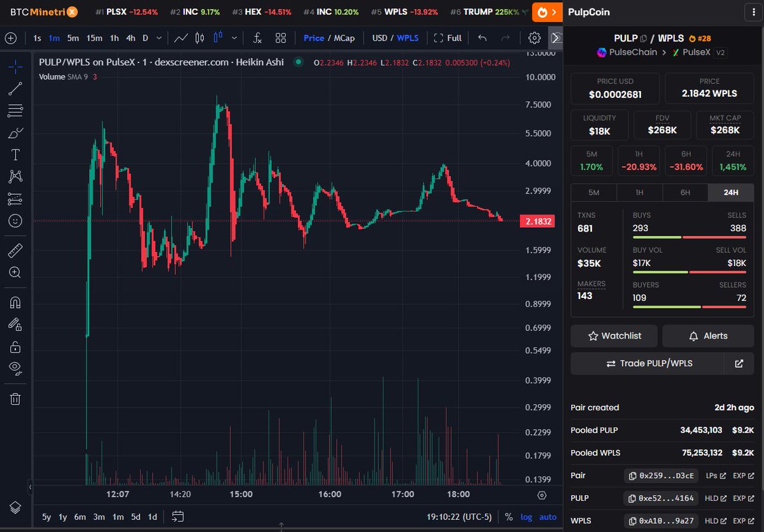Expand the time interval dropdown after D
The height and width of the screenshot is (532, 764).
pyautogui.click(x=158, y=38)
